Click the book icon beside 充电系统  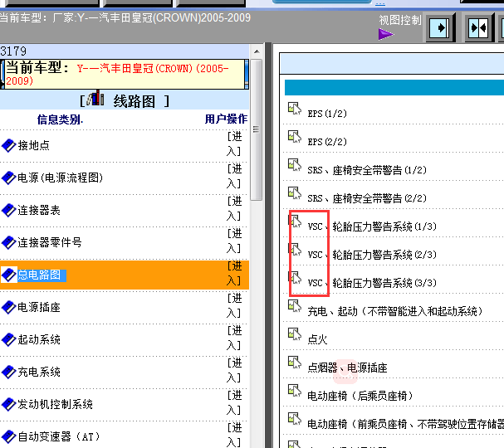click(x=8, y=372)
